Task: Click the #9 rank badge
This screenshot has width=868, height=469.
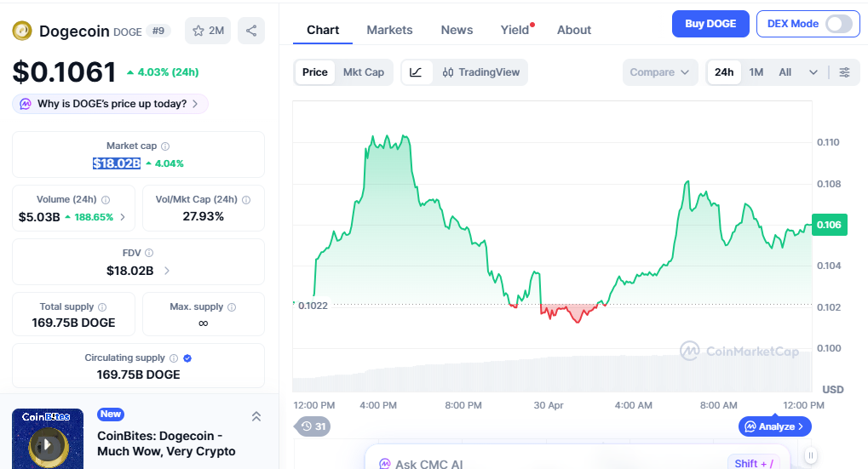Action: click(x=158, y=31)
